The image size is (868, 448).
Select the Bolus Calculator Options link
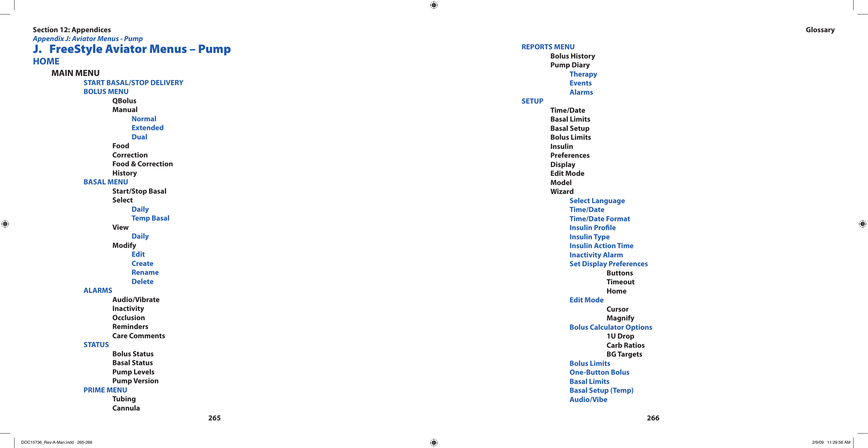tap(608, 326)
